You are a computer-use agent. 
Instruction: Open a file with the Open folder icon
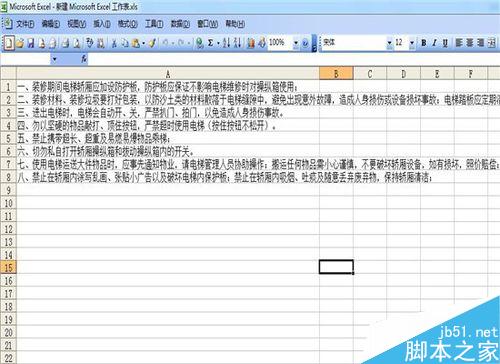coord(20,43)
